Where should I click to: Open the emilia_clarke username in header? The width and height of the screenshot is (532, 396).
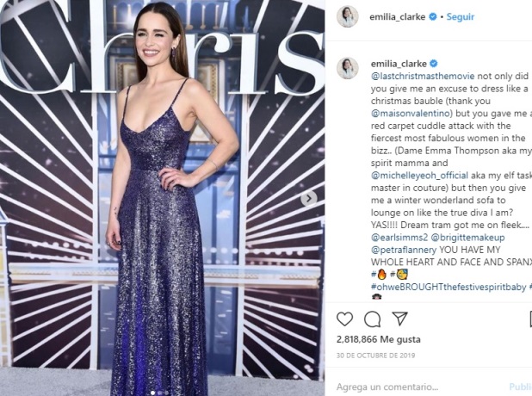click(398, 17)
